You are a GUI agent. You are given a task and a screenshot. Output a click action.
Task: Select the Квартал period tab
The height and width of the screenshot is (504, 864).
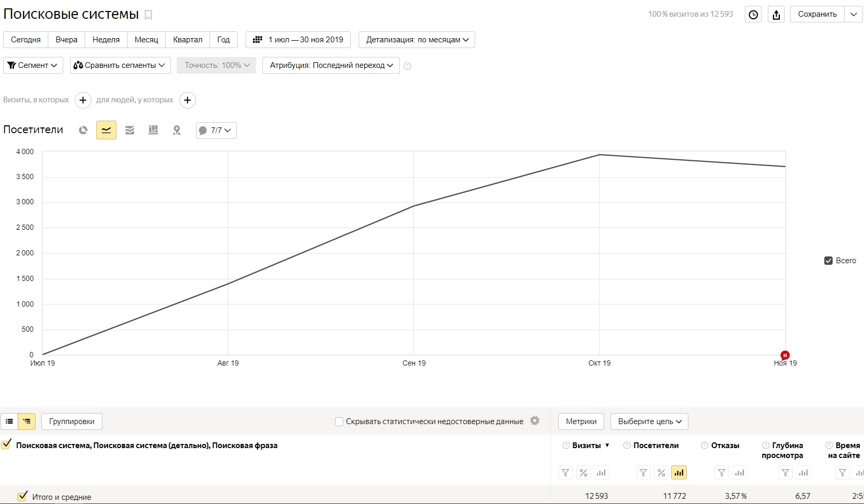[188, 40]
